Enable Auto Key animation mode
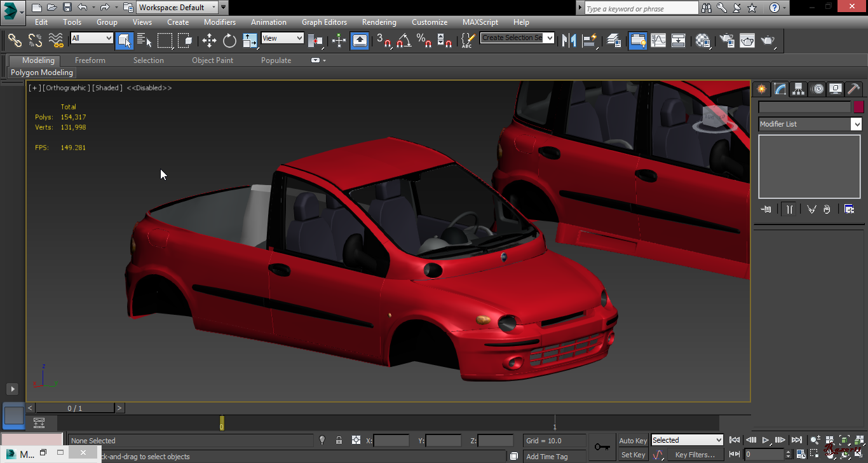This screenshot has height=463, width=868. click(632, 441)
